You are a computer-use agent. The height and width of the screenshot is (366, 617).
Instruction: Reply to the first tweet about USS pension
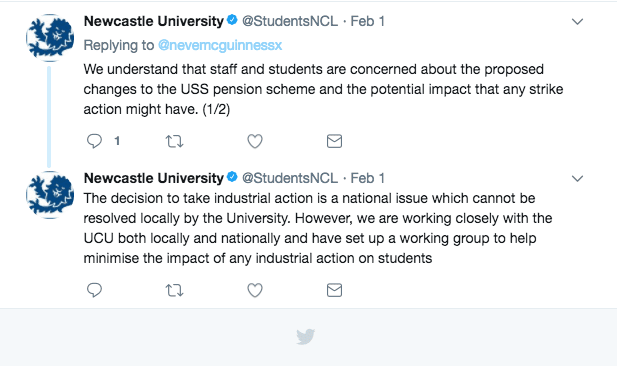pos(94,141)
